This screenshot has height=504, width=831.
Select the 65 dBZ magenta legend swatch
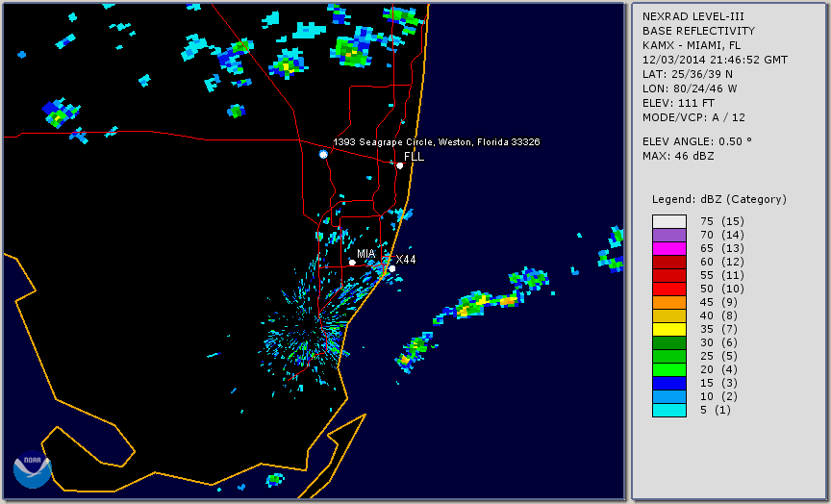click(669, 248)
